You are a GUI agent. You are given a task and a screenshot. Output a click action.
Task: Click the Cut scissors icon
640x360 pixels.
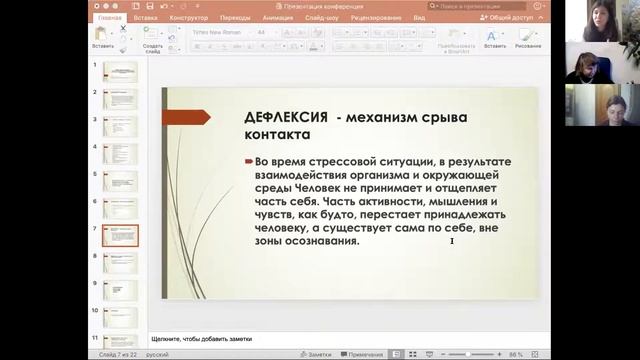point(123,28)
